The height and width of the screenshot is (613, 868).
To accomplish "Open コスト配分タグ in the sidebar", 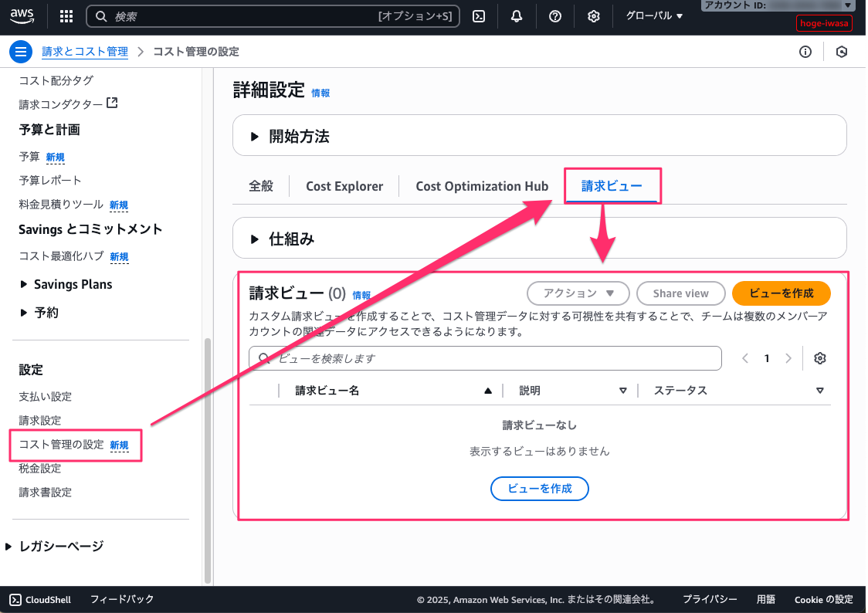I will (56, 81).
